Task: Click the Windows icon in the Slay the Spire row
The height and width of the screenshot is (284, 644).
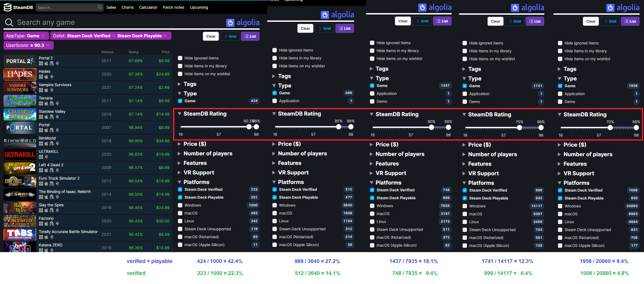Action: pos(41,210)
